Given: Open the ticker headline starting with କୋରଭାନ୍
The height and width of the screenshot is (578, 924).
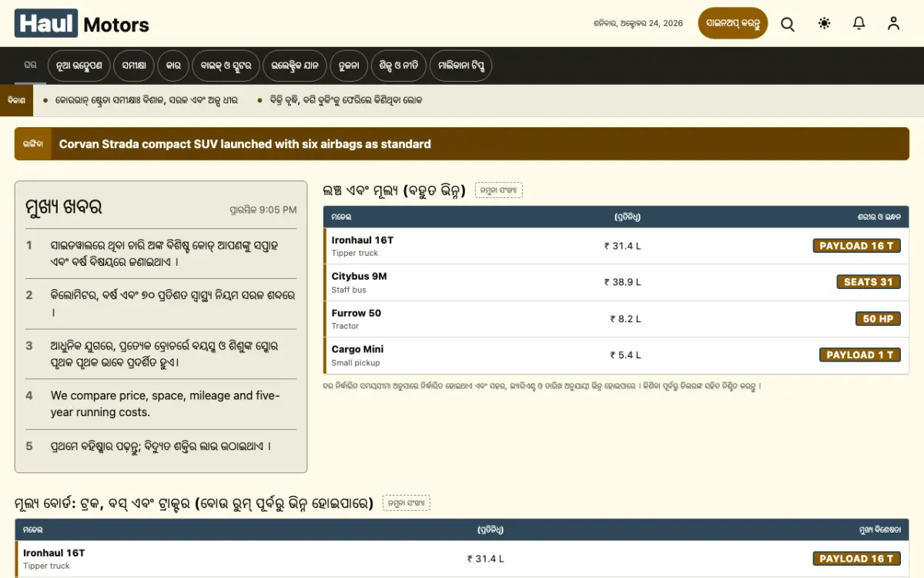Looking at the screenshot, I should pos(146,100).
